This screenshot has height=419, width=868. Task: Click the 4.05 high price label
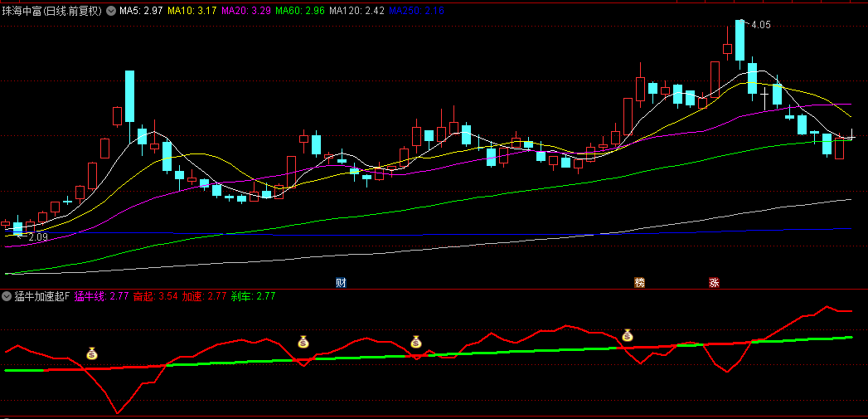(761, 25)
